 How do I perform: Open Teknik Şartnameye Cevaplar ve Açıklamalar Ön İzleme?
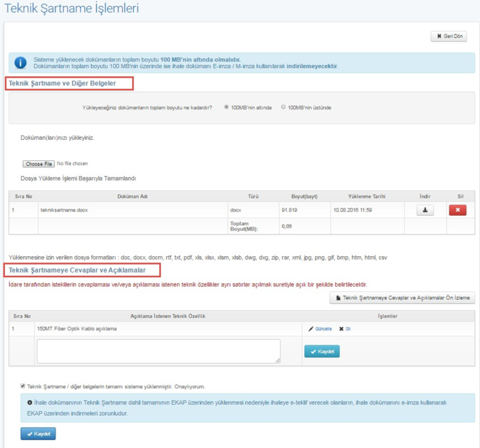coord(402,298)
